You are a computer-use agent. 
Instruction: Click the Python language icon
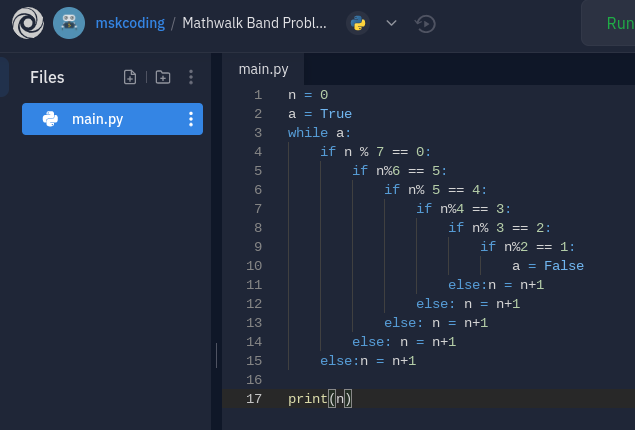[358, 23]
